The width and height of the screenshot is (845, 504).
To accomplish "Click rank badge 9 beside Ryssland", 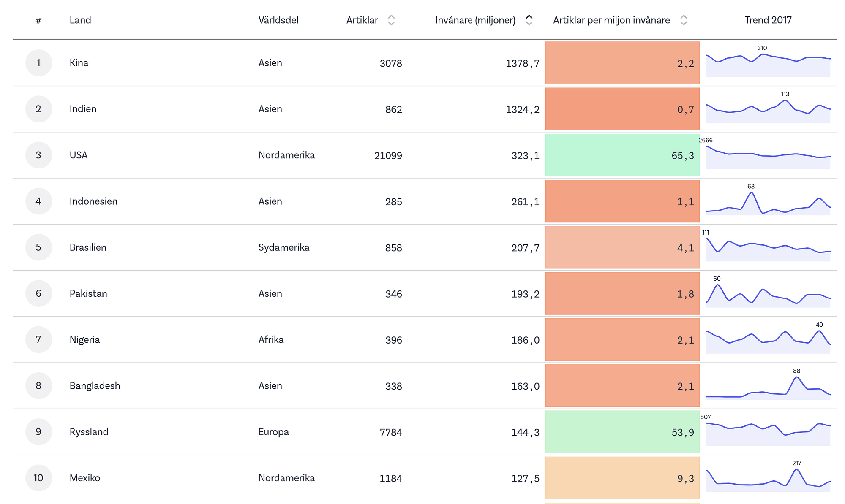I will pos(38,432).
